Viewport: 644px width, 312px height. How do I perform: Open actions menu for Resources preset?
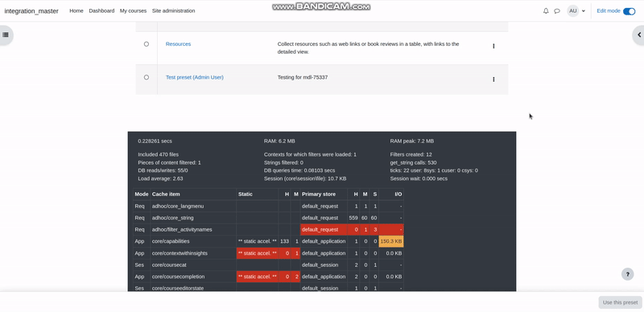tap(493, 46)
